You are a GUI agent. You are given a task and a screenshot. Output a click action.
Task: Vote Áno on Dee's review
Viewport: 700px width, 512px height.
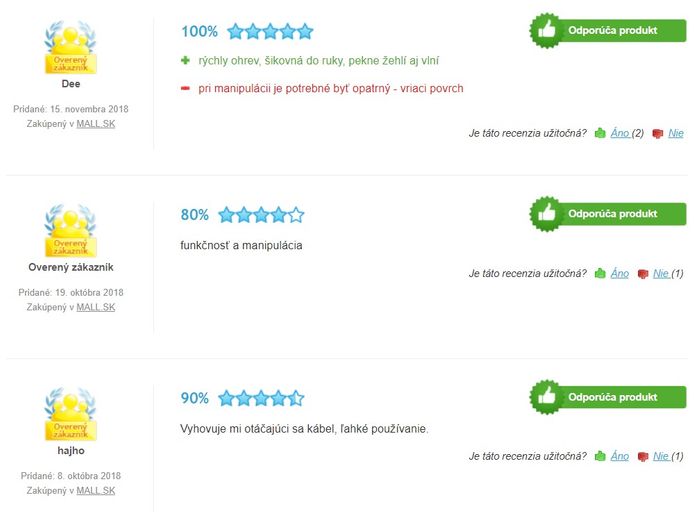click(620, 133)
